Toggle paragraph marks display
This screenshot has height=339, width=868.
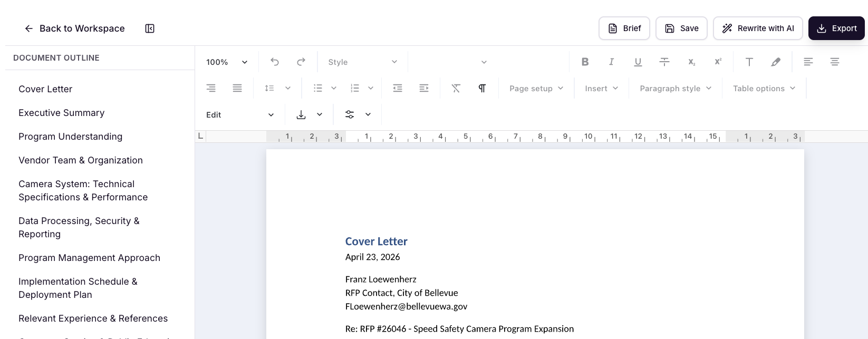(482, 88)
